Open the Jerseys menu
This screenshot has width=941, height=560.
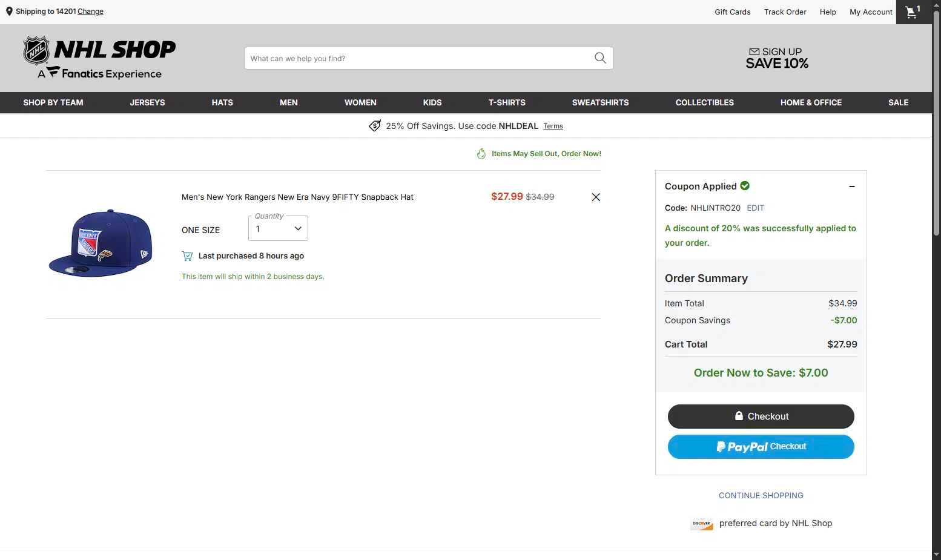[147, 103]
